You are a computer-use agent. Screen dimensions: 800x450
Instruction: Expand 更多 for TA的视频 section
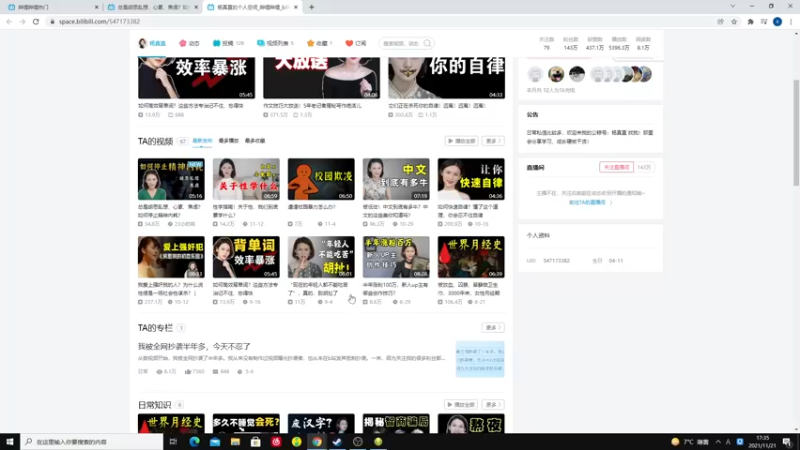point(493,141)
